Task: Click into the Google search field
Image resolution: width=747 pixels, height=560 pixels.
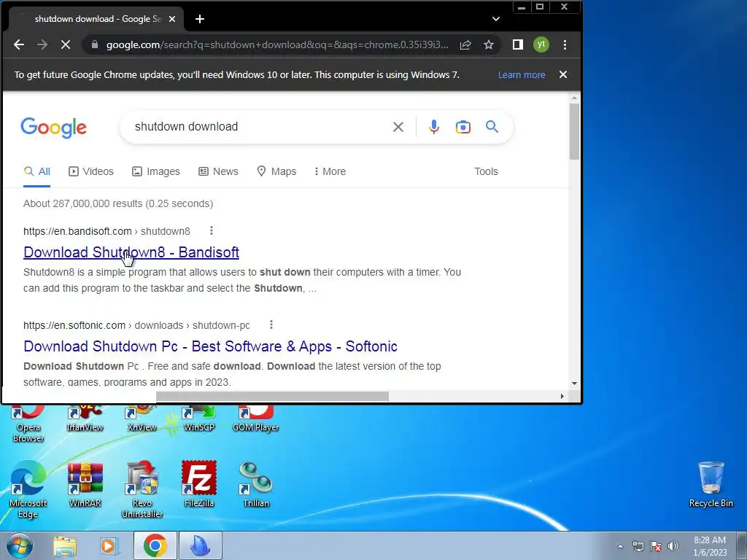Action: pos(258,127)
